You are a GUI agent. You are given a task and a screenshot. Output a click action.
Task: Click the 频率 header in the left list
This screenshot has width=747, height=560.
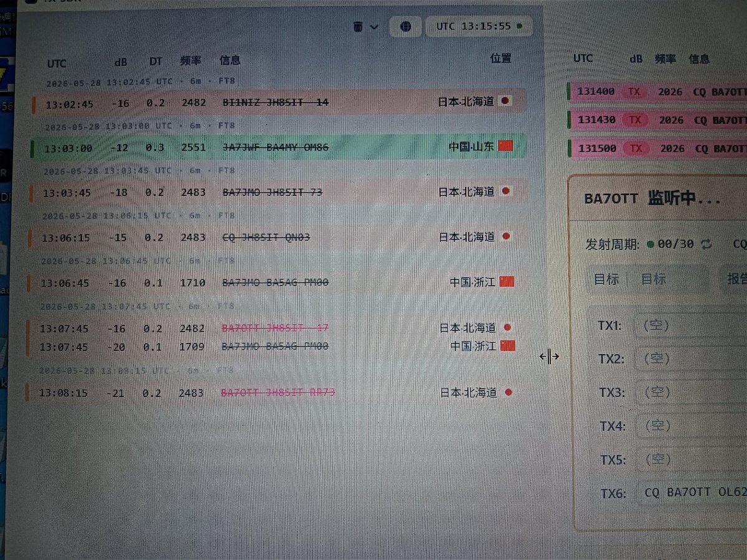[190, 60]
